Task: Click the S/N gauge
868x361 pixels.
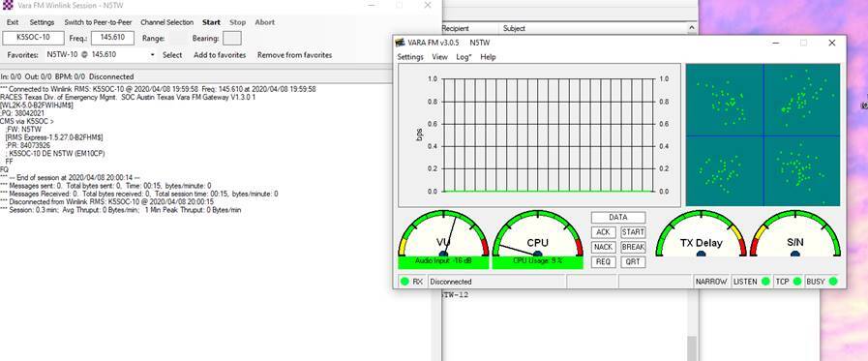Action: [795, 233]
